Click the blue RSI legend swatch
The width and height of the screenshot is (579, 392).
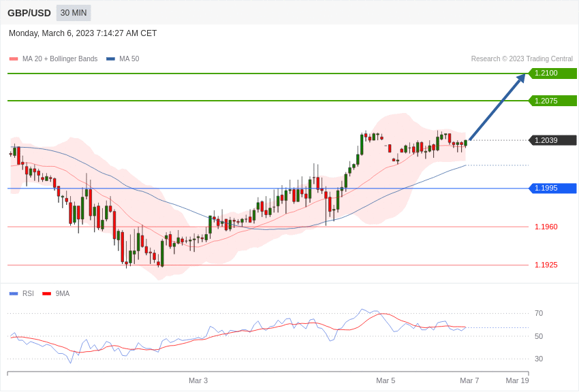coord(14,294)
